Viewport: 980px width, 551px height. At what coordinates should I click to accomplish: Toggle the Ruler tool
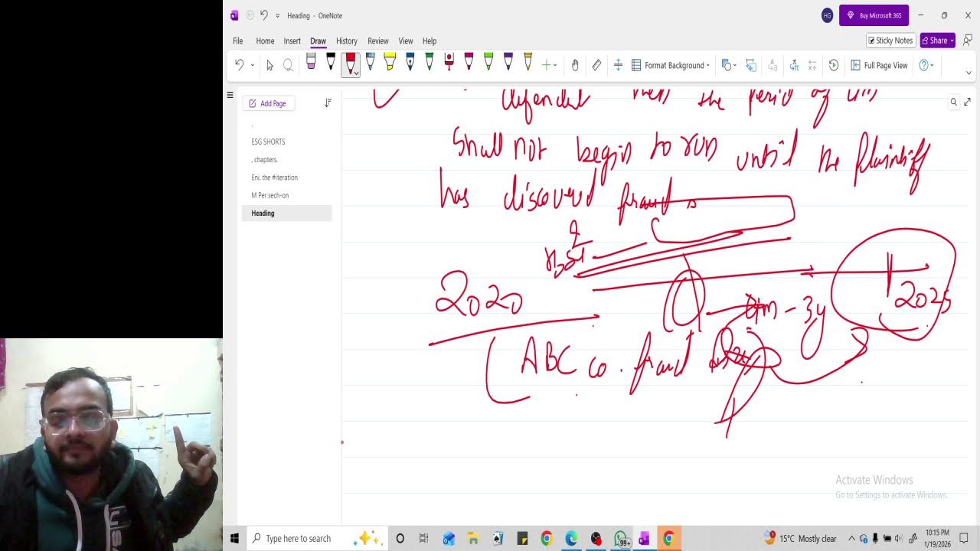tap(596, 65)
